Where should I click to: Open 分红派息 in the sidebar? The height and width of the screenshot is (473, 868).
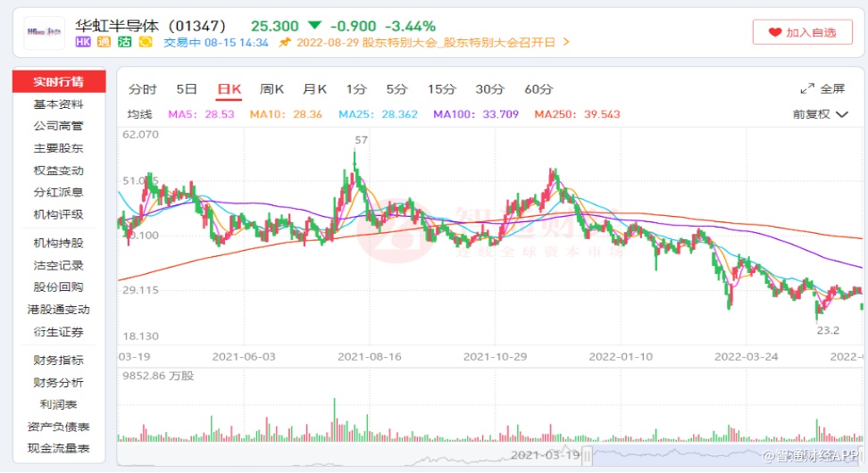pos(59,192)
